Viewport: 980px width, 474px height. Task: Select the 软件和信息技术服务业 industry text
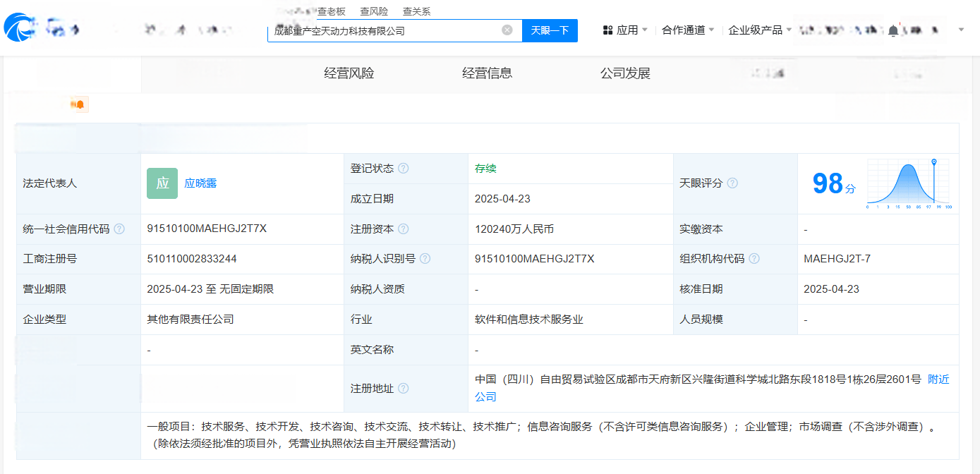click(529, 320)
